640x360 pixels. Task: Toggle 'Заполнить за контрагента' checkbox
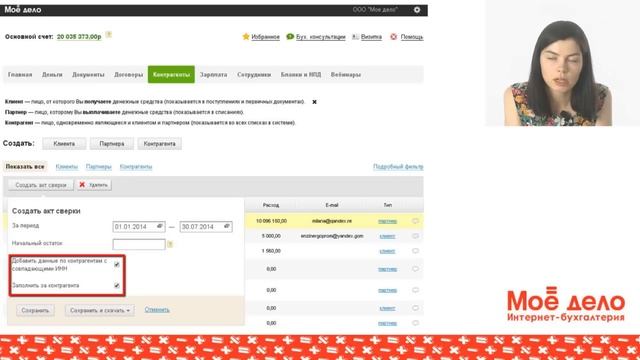117,285
